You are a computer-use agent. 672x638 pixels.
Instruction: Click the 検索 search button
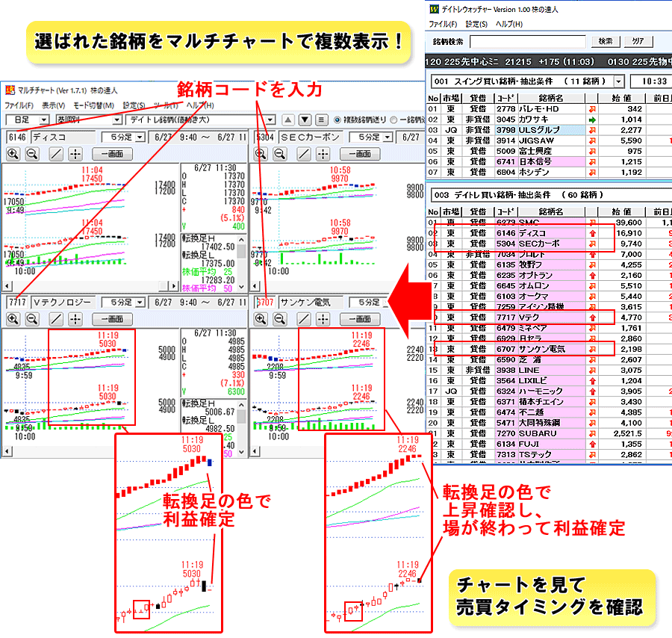click(605, 42)
